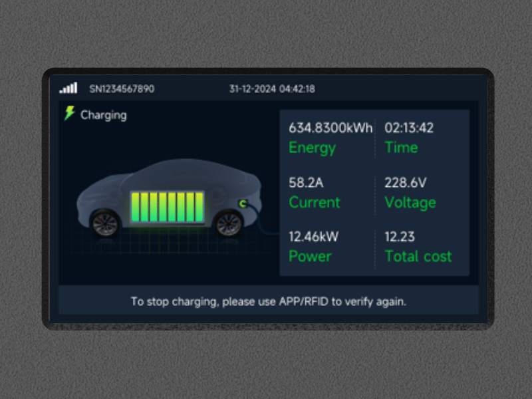Click the date and time display

point(272,89)
